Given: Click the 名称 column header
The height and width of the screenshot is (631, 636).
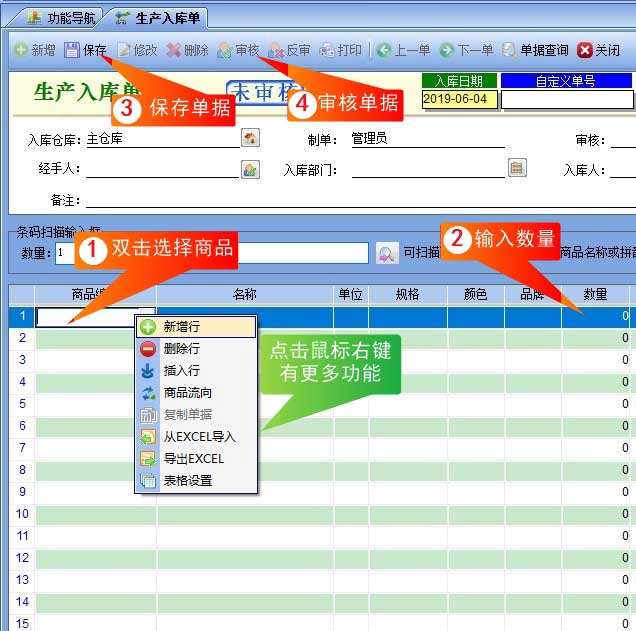Looking at the screenshot, I should pos(245,294).
